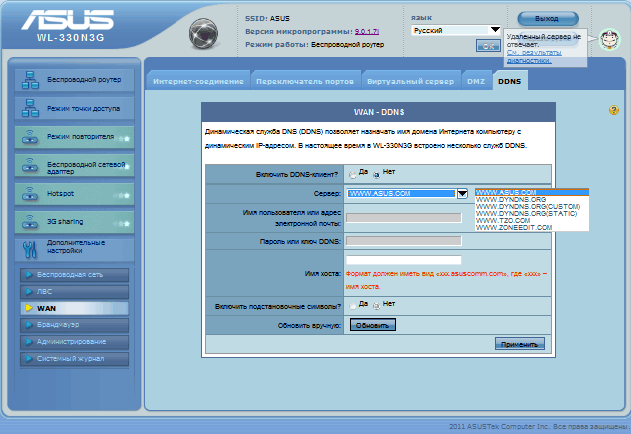Click the 3G sharing router icon

(x=30, y=222)
